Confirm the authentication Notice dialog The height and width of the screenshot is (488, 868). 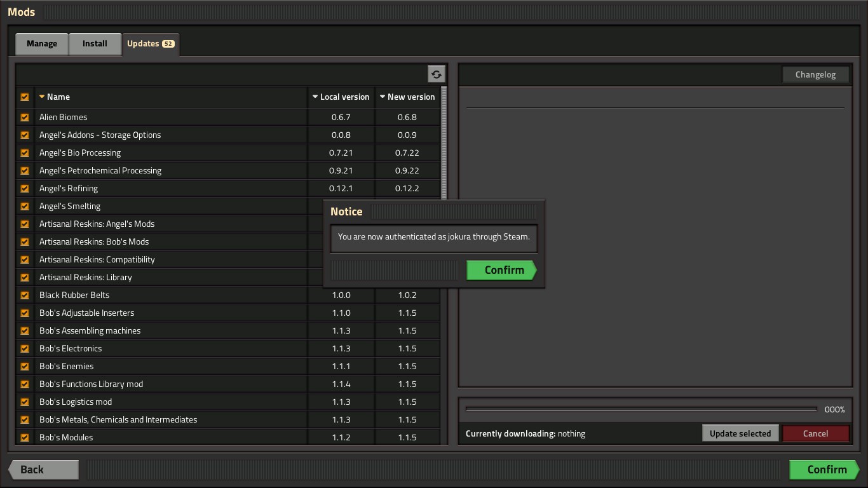[502, 270]
